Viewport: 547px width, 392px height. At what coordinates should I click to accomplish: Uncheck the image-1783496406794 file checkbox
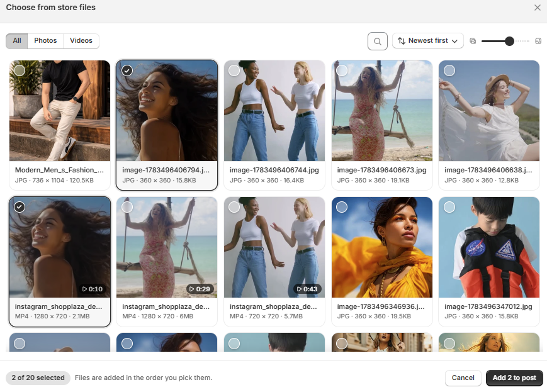[127, 70]
